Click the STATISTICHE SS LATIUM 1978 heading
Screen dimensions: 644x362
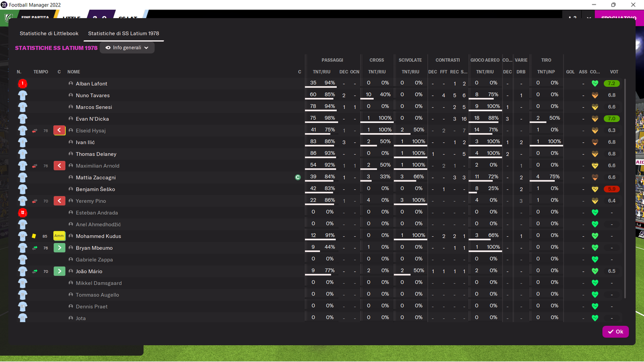[56, 48]
